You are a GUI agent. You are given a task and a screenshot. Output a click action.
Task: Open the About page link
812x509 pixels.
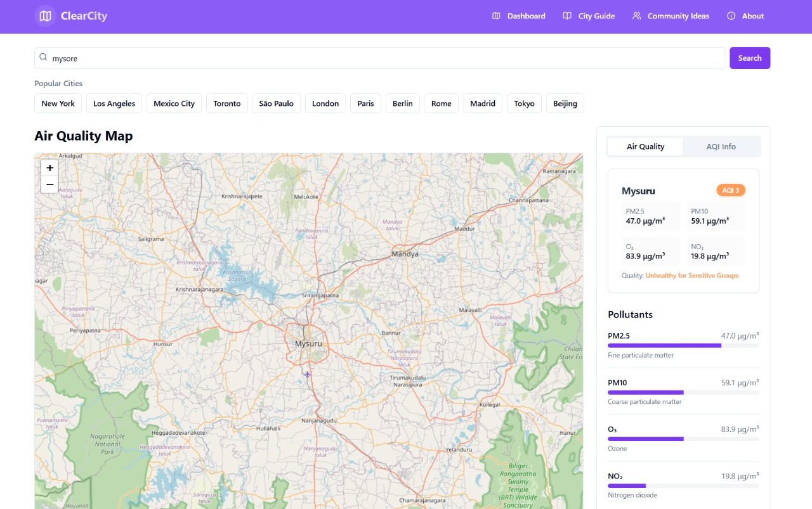(x=752, y=16)
